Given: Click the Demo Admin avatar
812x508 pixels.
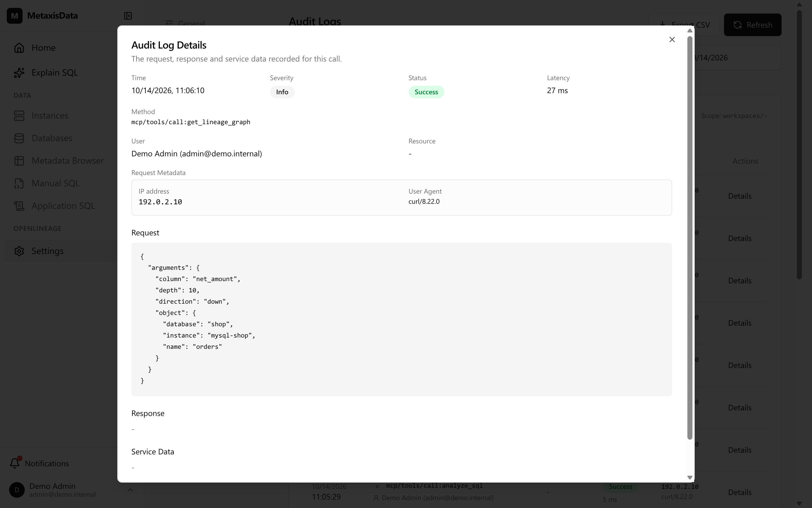Looking at the screenshot, I should [17, 490].
